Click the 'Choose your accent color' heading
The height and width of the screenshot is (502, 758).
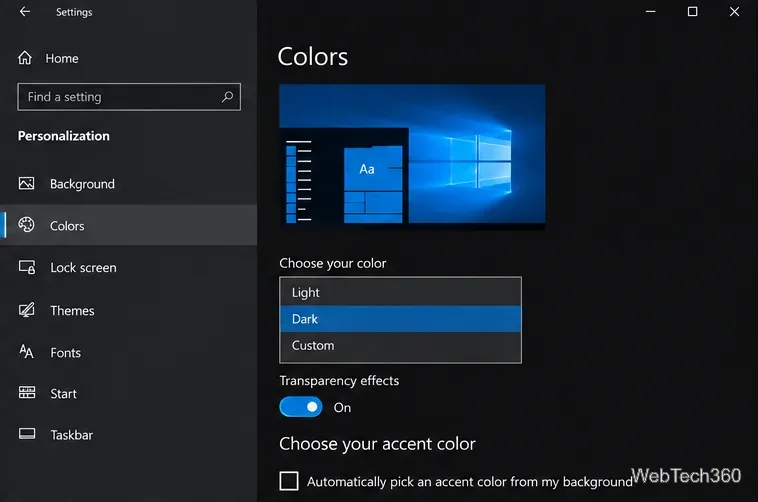(378, 444)
